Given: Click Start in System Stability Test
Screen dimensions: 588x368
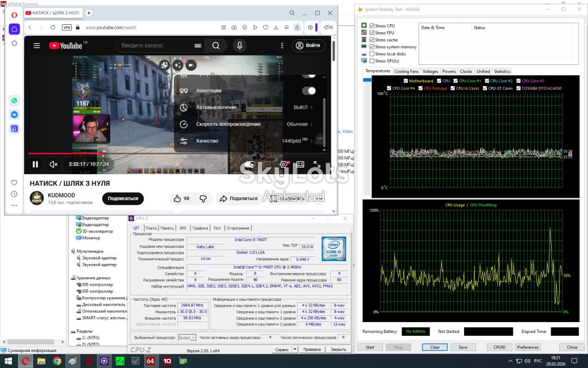Looking at the screenshot, I should coord(370,347).
